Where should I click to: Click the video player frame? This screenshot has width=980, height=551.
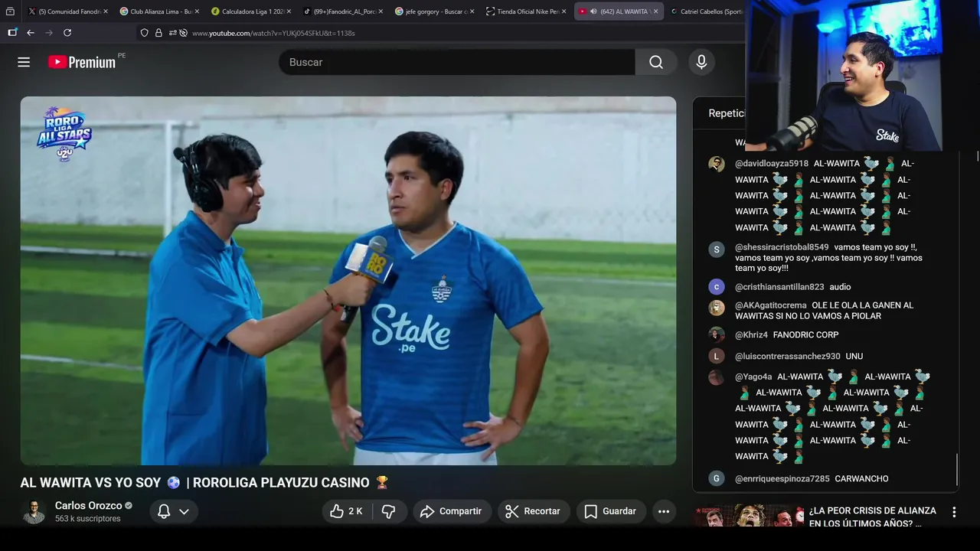pyautogui.click(x=348, y=281)
